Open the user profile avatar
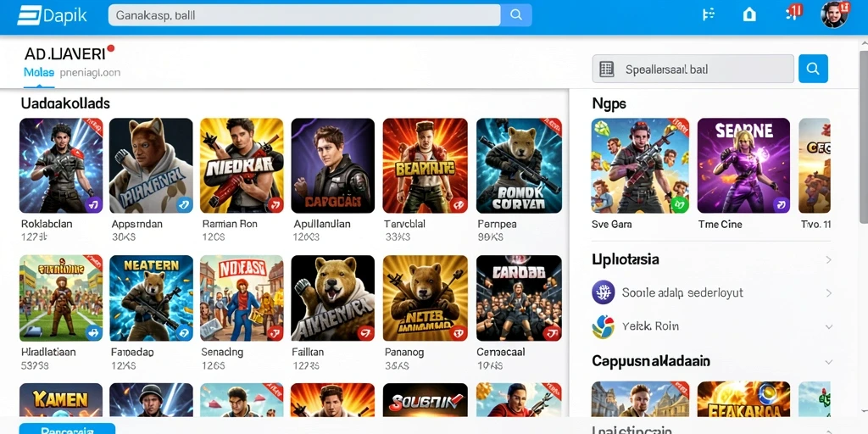 point(834,14)
